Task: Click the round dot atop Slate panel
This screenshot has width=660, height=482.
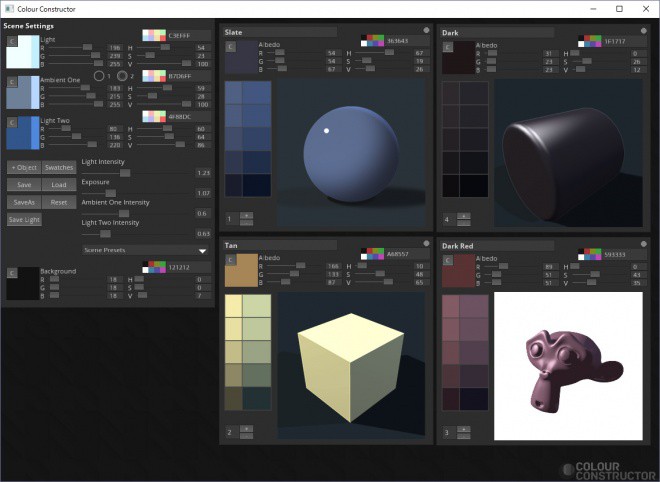Action: coord(426,30)
